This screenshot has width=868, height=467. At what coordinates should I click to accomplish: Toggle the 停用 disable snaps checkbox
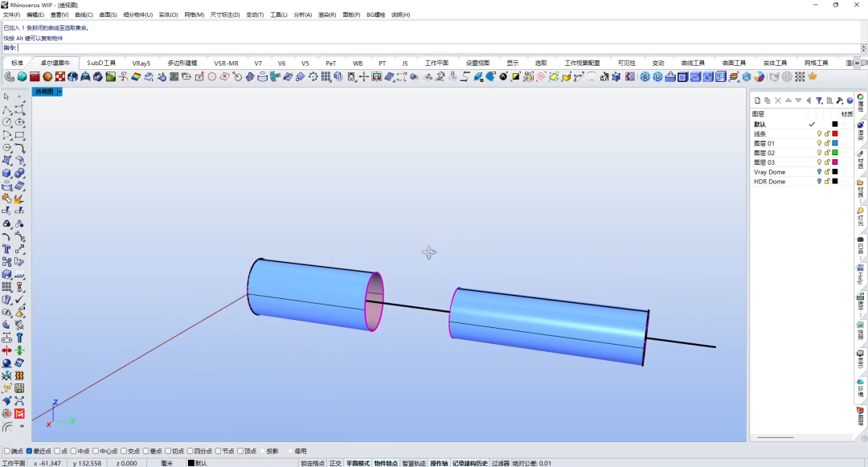[291, 451]
